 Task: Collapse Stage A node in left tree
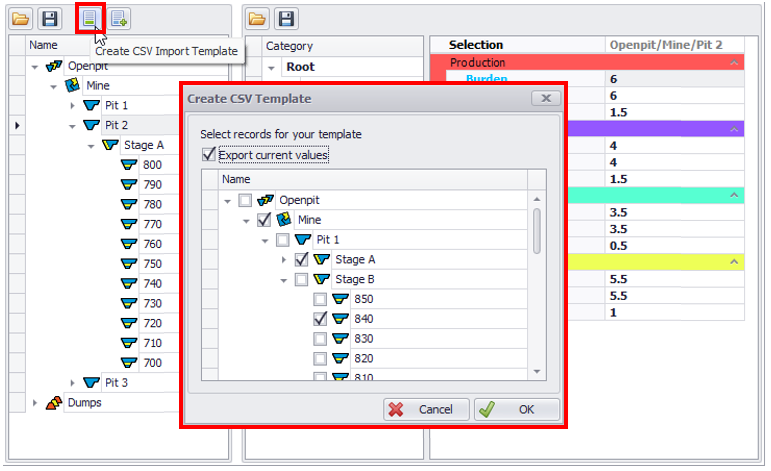91,146
